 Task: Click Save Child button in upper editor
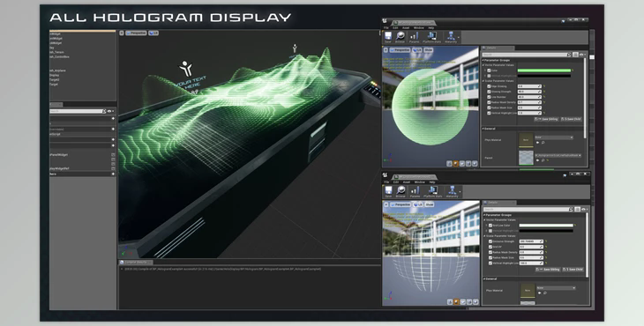(x=572, y=119)
